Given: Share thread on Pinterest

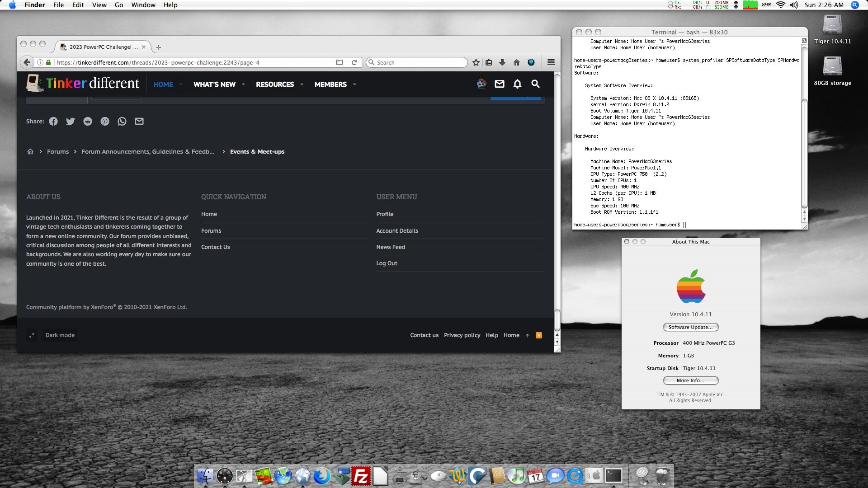Looking at the screenshot, I should (x=105, y=121).
